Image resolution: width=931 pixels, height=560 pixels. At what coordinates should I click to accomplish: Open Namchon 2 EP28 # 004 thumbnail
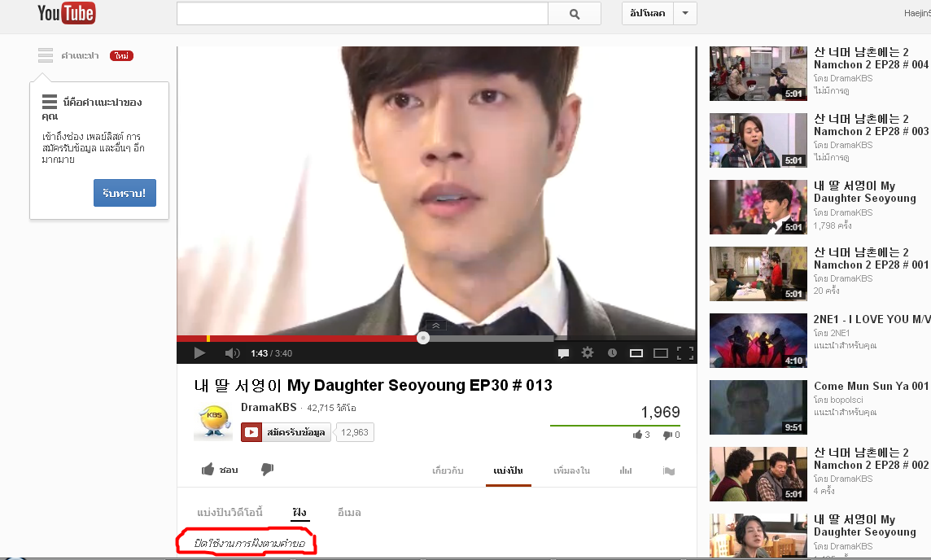coord(758,73)
